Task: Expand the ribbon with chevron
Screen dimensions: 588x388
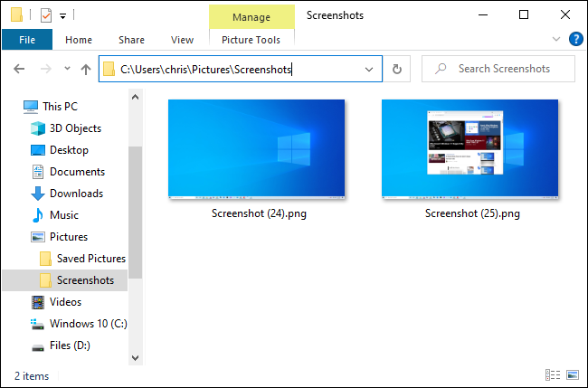Action: (556, 39)
